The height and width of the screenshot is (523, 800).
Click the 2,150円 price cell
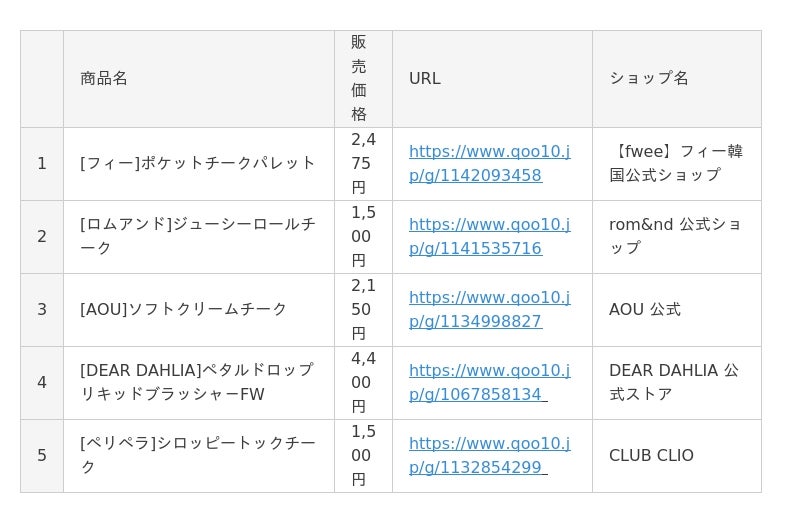coord(363,310)
